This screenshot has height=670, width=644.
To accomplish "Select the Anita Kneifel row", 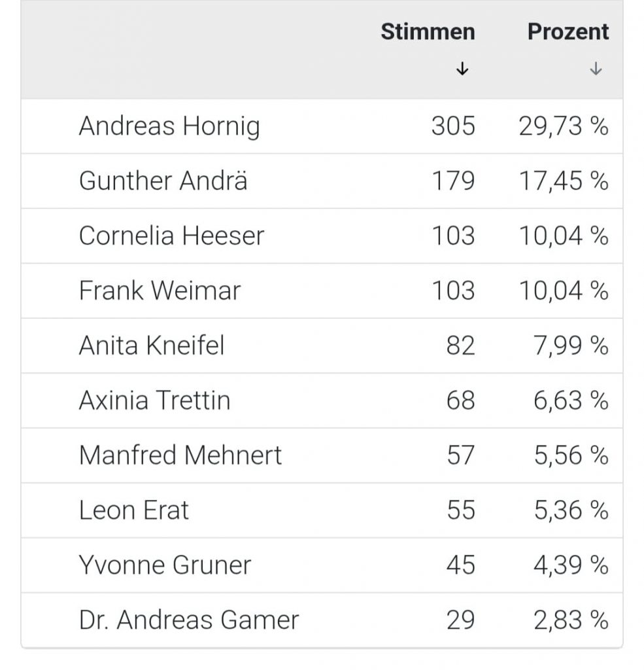I will tap(152, 345).
